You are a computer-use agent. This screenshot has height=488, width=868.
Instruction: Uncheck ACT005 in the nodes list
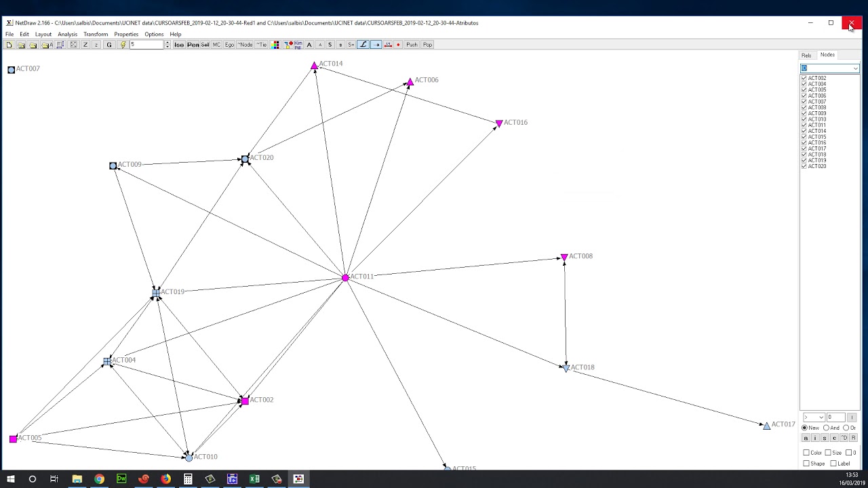pos(804,89)
